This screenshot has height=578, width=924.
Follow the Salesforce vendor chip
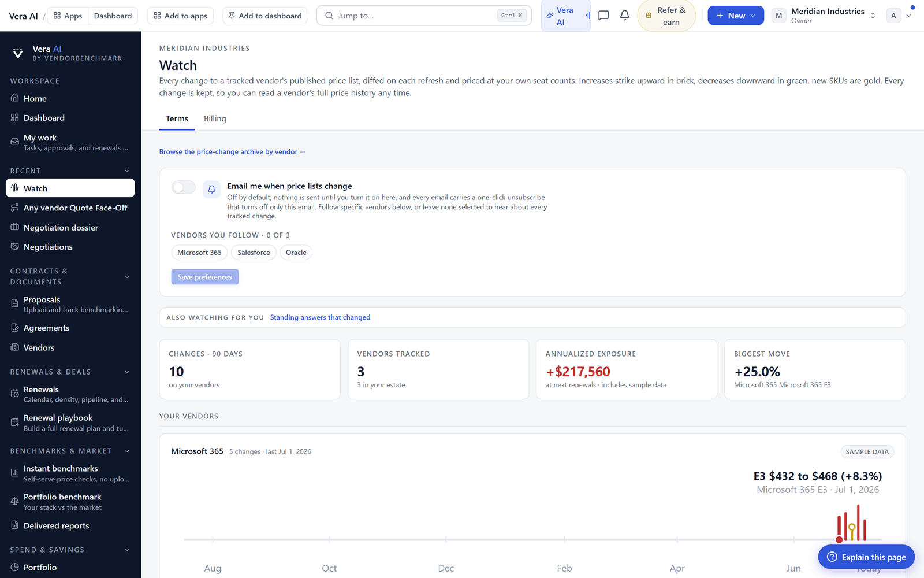coord(254,253)
